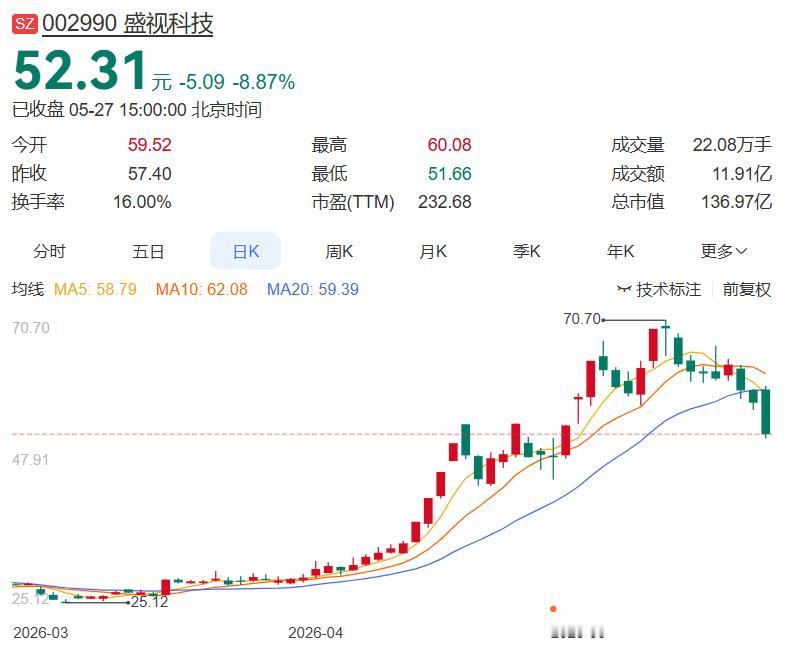Click the current price 52.31

(x=80, y=70)
